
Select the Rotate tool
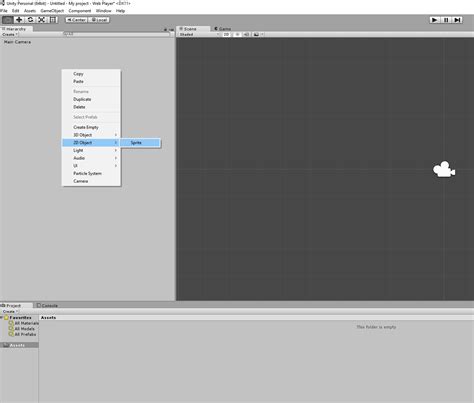[30, 20]
